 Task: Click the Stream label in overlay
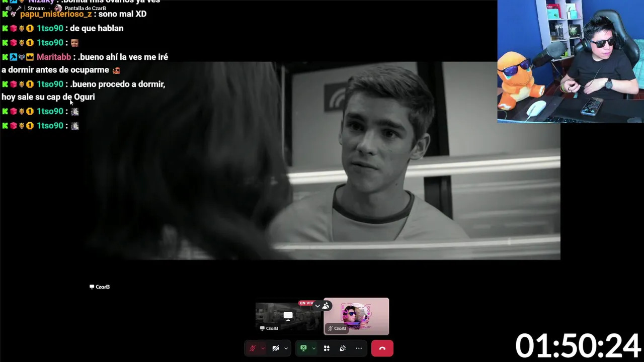[36, 9]
